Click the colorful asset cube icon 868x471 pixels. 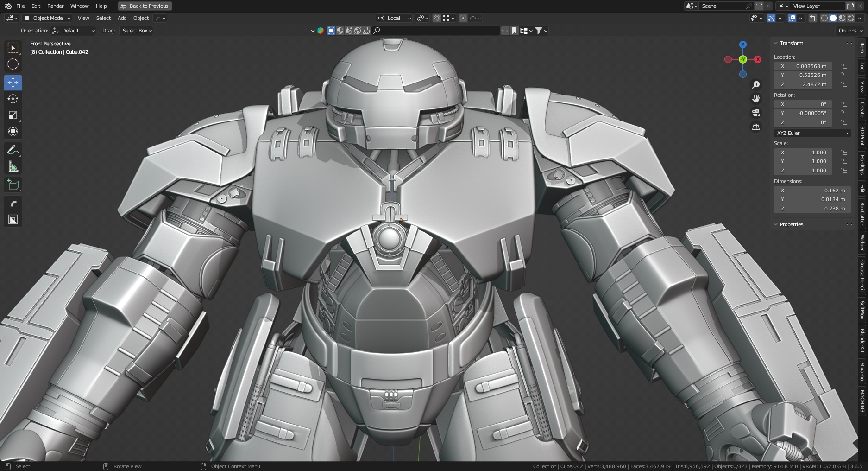pos(320,31)
